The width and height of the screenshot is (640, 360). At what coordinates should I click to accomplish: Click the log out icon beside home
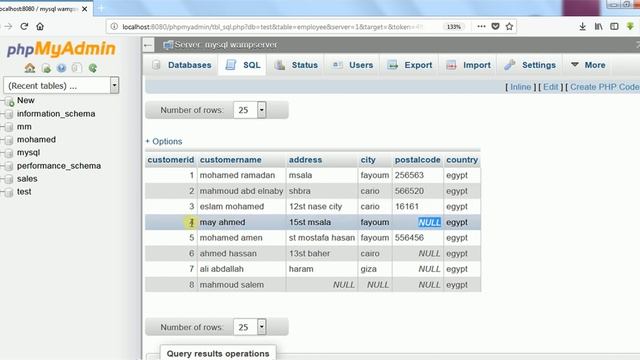[46, 68]
